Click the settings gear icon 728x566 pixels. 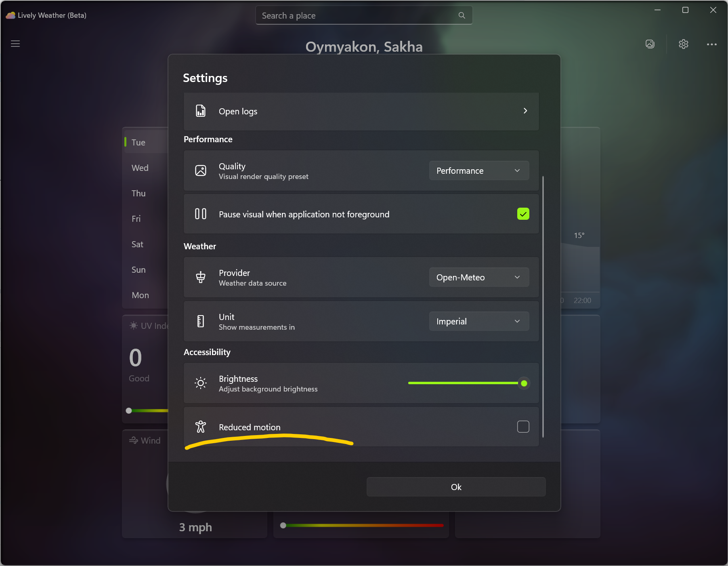(684, 44)
